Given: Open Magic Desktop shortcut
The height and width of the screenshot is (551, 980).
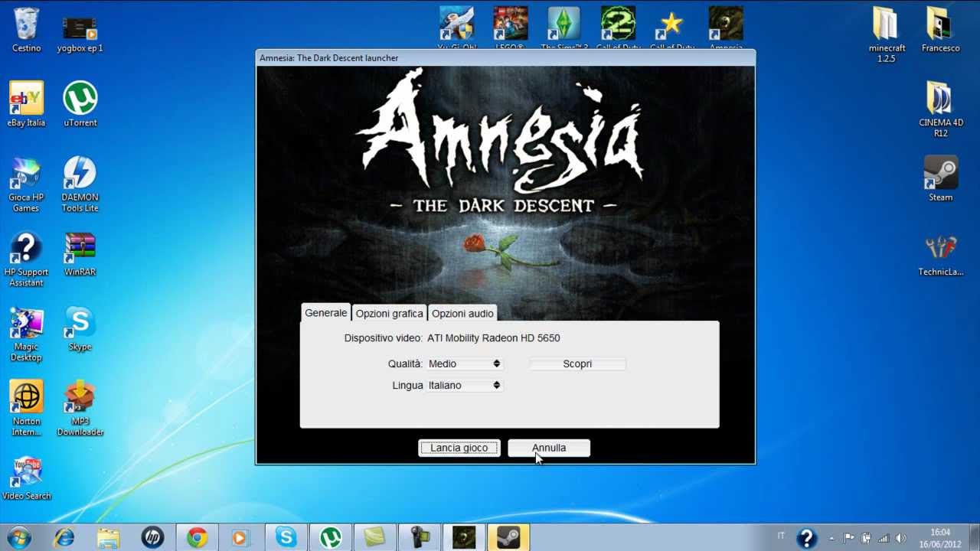Looking at the screenshot, I should pos(26,335).
